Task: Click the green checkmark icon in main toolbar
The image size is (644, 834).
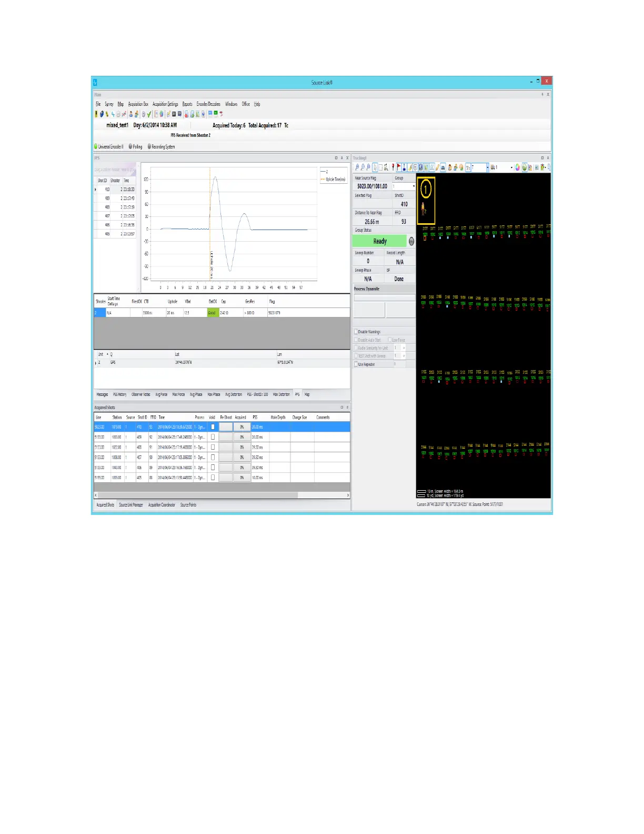Action: (149, 114)
